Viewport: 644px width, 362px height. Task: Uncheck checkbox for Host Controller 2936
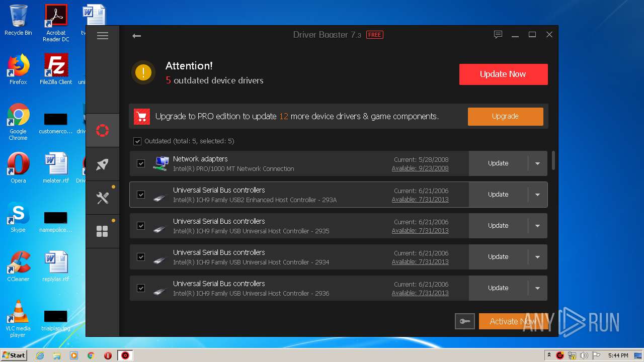pyautogui.click(x=141, y=288)
